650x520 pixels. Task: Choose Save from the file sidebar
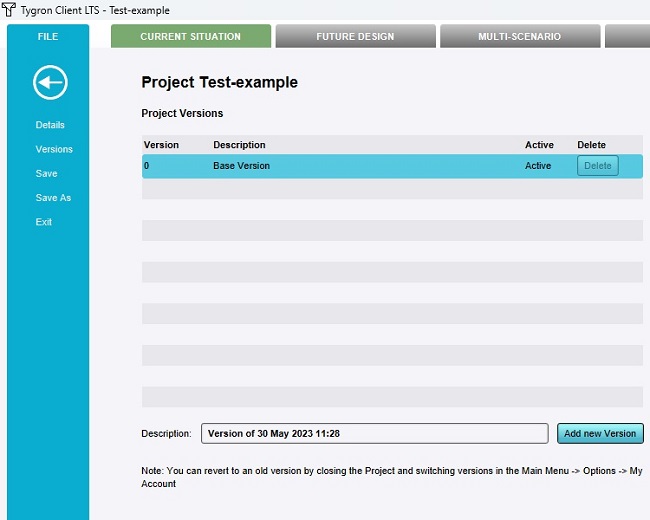(x=46, y=174)
